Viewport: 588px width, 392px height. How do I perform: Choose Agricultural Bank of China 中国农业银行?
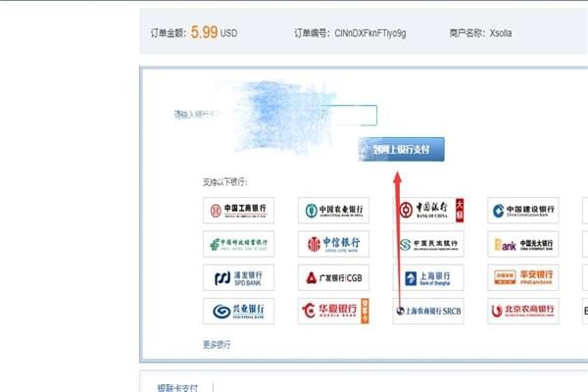tap(334, 210)
